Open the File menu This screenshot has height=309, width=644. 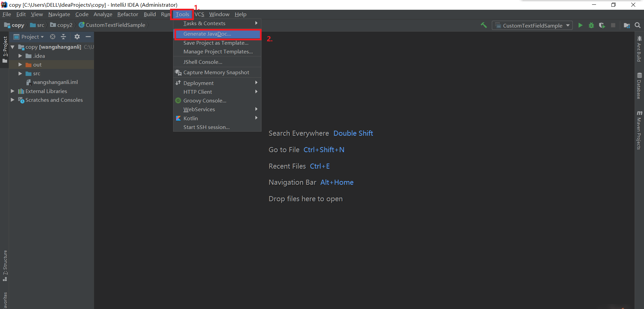(7, 14)
